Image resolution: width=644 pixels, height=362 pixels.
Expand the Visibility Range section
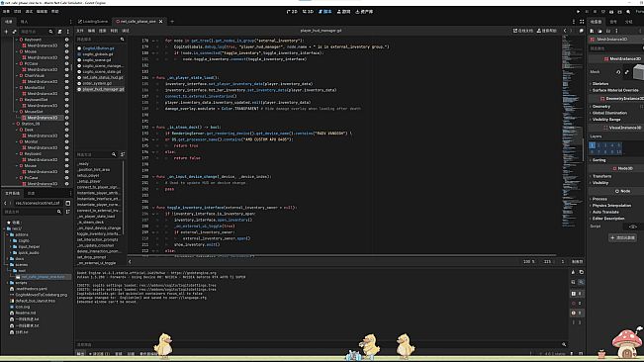pyautogui.click(x=605, y=120)
